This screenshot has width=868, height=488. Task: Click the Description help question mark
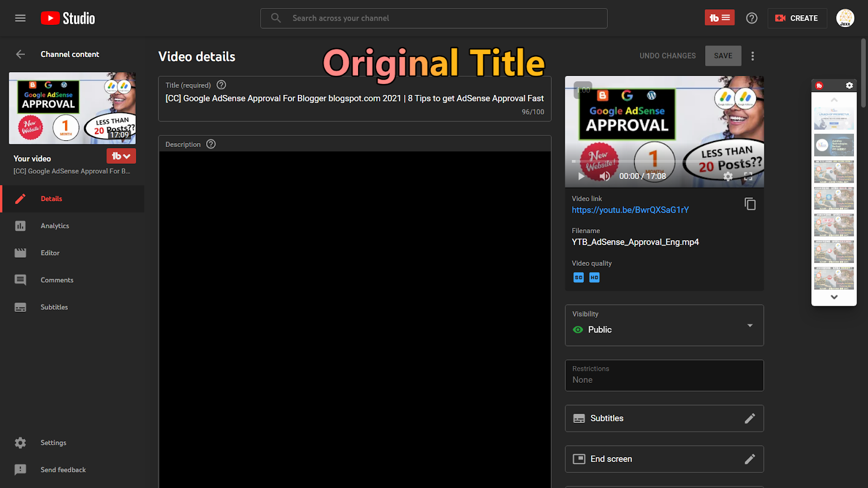point(211,144)
